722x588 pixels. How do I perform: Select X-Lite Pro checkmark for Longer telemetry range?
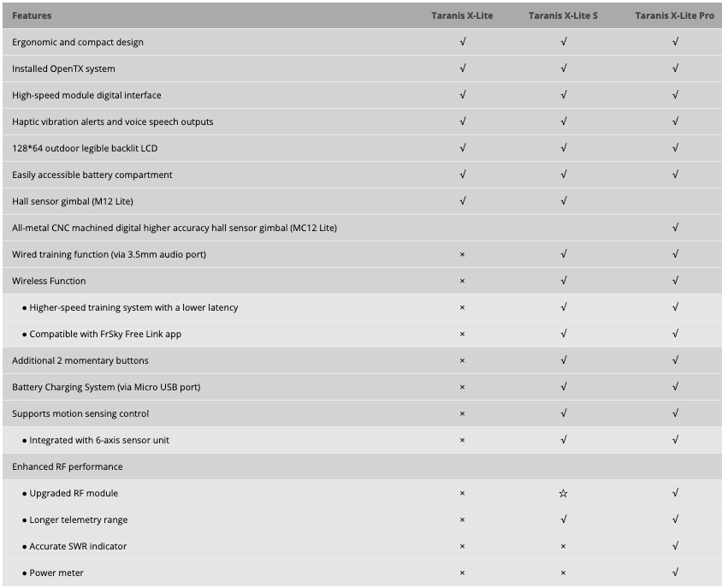tap(675, 520)
